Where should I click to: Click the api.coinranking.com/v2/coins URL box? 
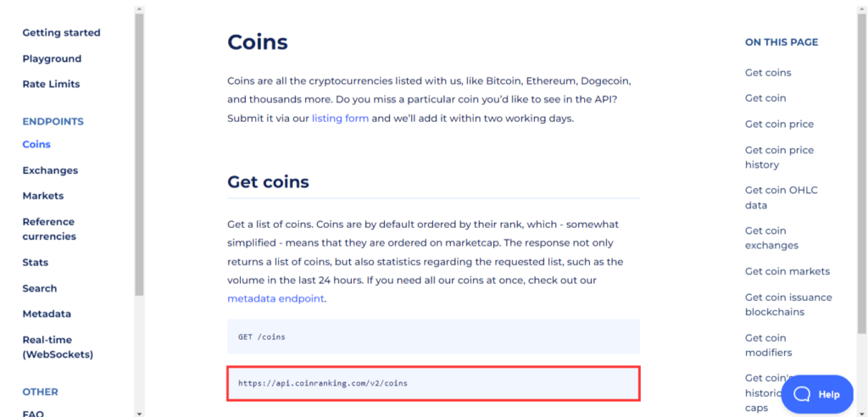(x=433, y=383)
